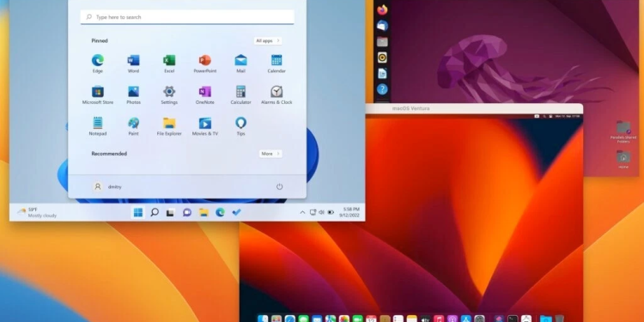Open Excel in pinned apps

pos(169,64)
